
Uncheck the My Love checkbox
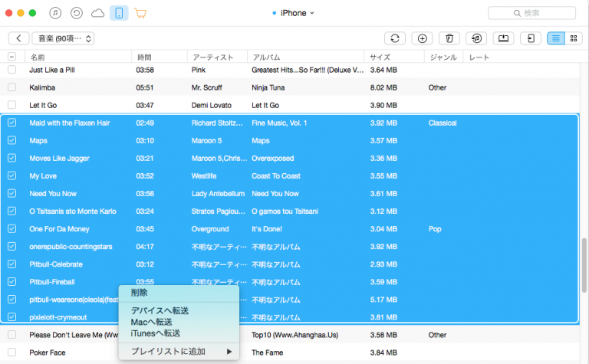click(x=12, y=175)
